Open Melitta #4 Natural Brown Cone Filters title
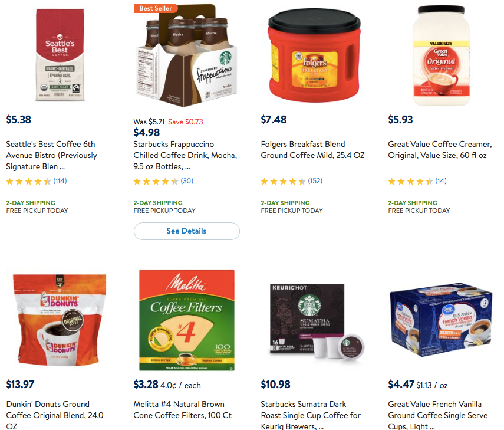 183,410
